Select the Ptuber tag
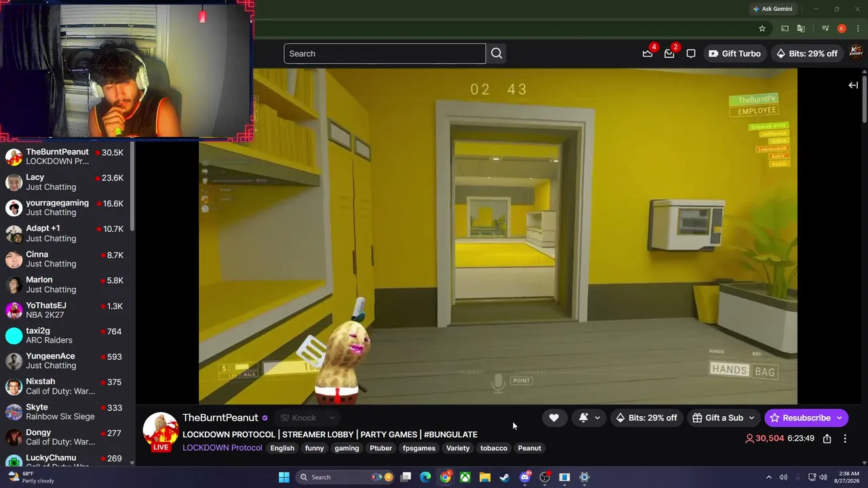The image size is (868, 488). [381, 448]
